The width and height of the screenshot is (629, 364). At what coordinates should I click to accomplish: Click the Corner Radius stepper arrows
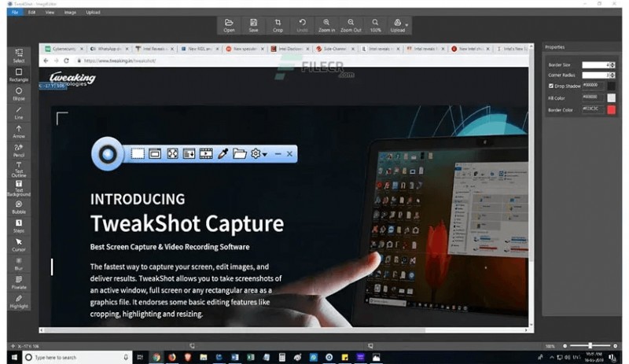(x=612, y=75)
